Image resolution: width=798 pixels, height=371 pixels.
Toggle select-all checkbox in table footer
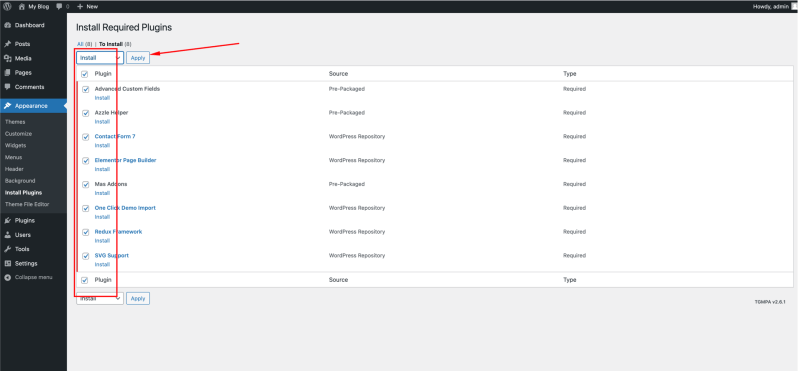pos(85,280)
